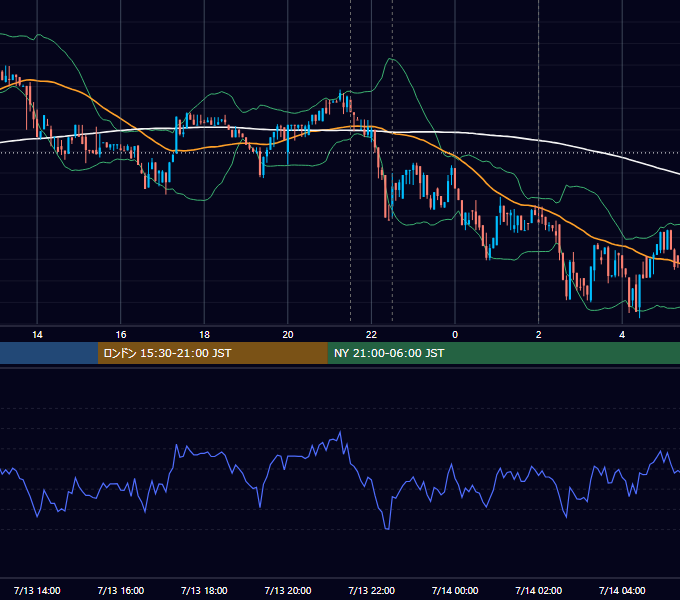680x600 pixels.
Task: Click the London 15:30-21:00 JST session bar
Action: [x=212, y=353]
